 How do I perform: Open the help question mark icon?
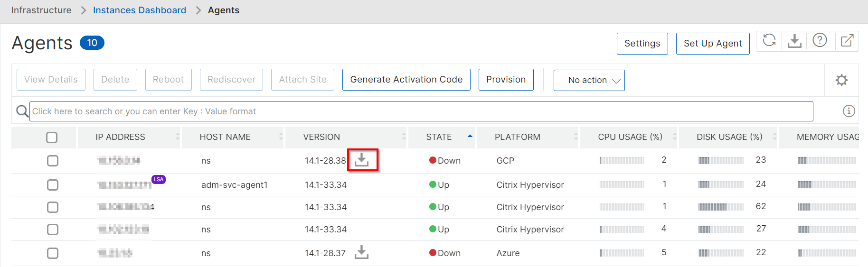(820, 40)
